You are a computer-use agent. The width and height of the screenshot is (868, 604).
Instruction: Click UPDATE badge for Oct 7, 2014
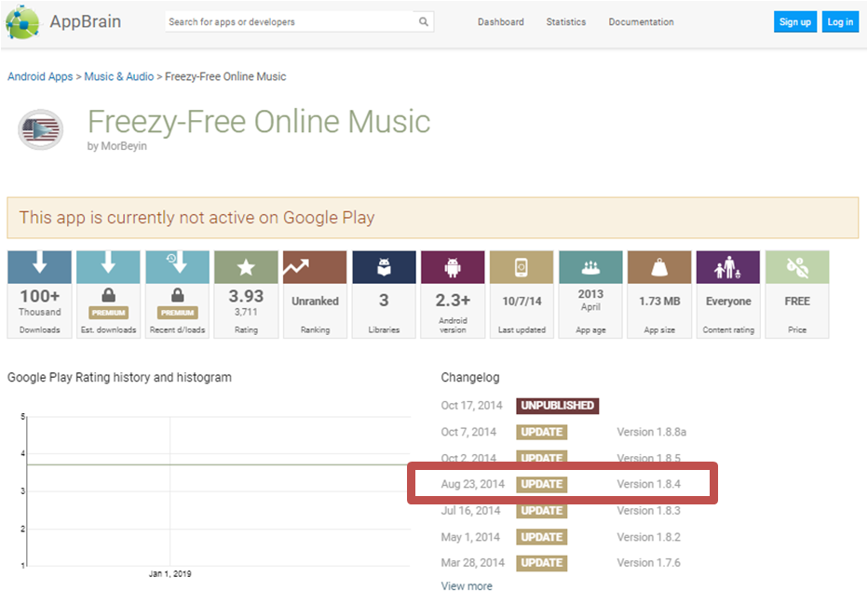(542, 432)
